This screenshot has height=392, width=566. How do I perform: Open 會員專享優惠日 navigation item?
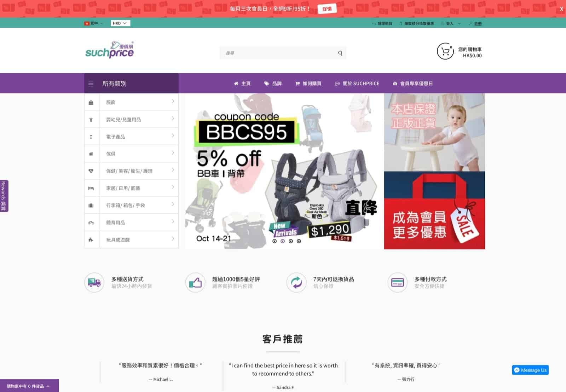[x=413, y=83]
